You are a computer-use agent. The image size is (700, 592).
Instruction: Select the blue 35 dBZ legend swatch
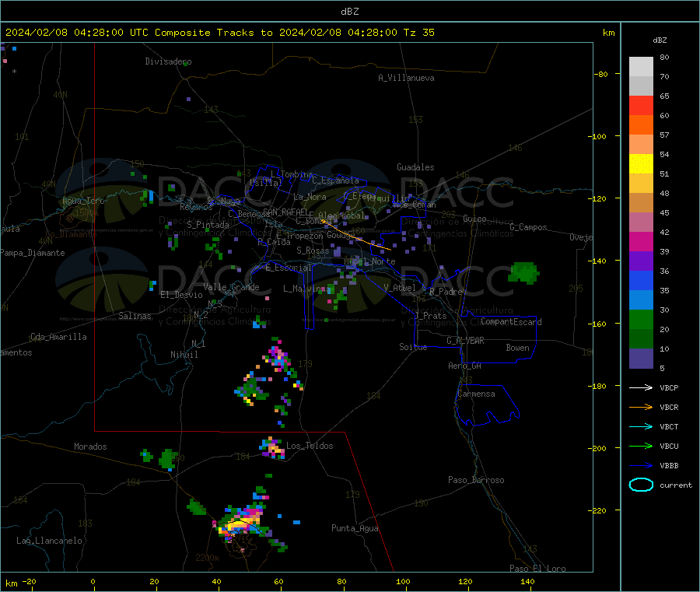pyautogui.click(x=641, y=280)
